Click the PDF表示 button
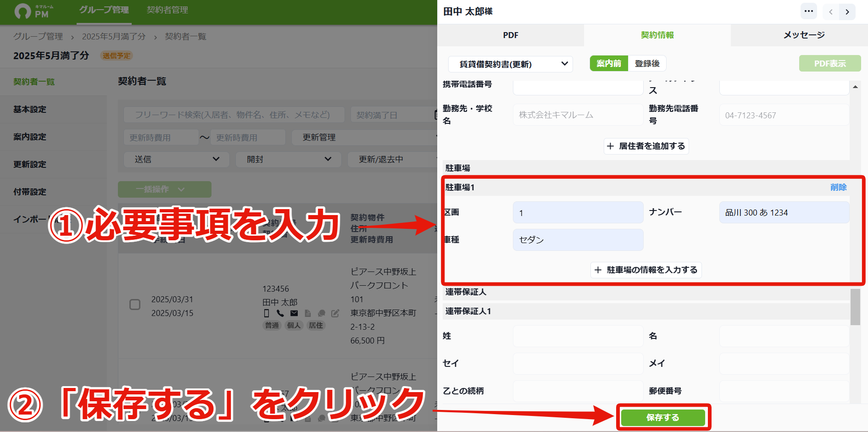 [830, 63]
